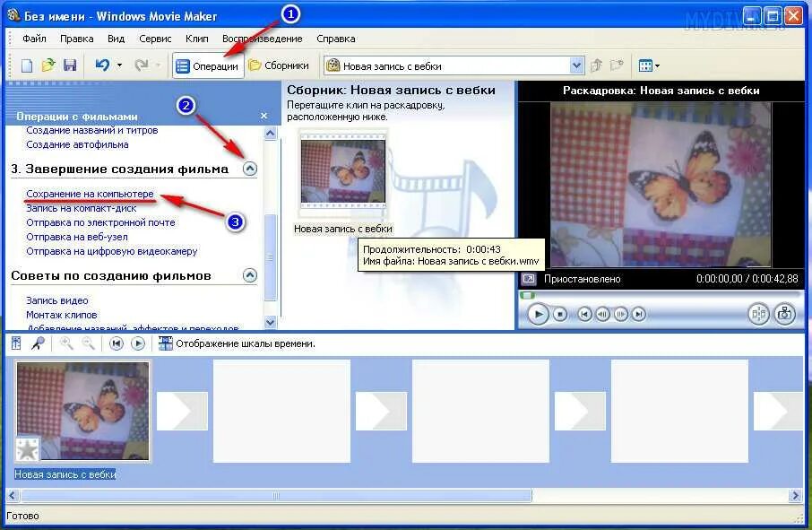Collapse Советы по созданию фильмов section
Screen dimensions: 812x530
[x=250, y=275]
